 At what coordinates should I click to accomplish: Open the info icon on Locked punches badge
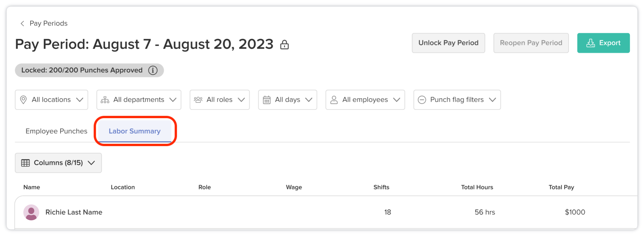coord(153,70)
